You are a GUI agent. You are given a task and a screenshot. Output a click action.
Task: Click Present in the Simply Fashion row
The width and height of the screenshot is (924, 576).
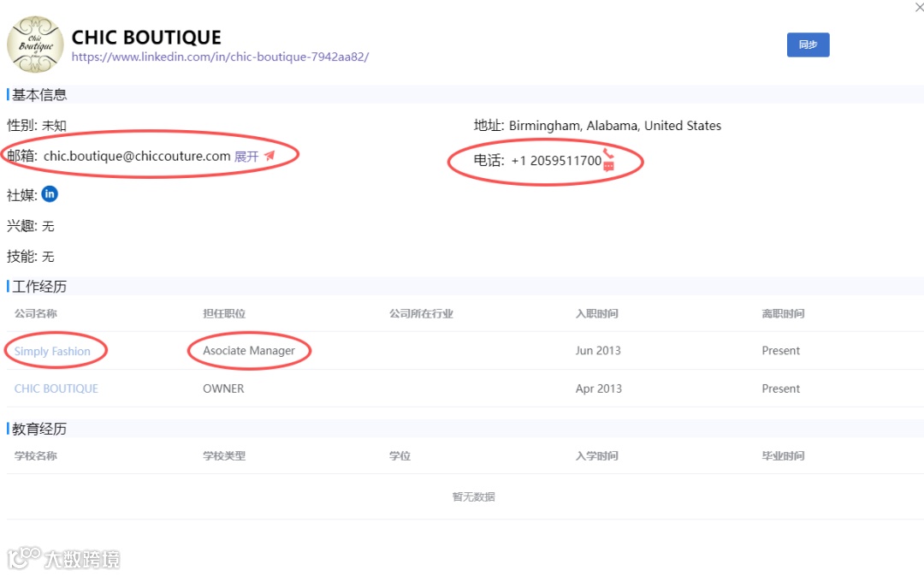click(x=780, y=351)
